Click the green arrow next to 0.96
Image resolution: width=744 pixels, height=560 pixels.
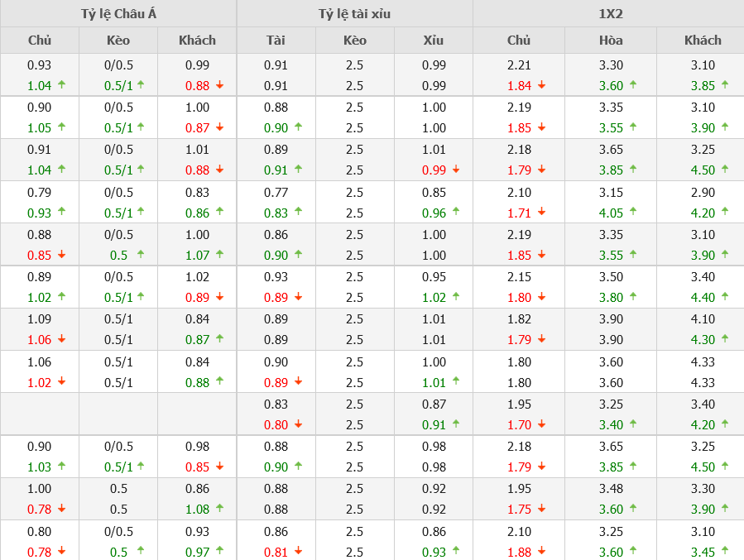tap(456, 212)
